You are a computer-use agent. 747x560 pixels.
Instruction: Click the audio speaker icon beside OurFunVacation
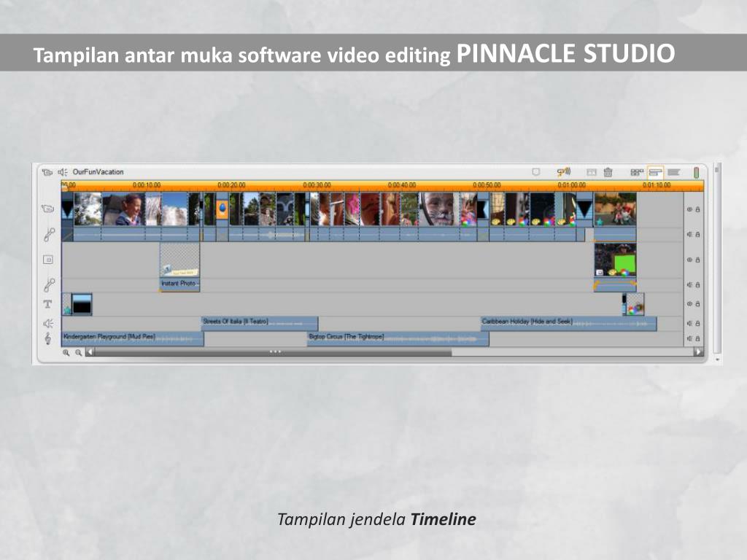point(63,172)
